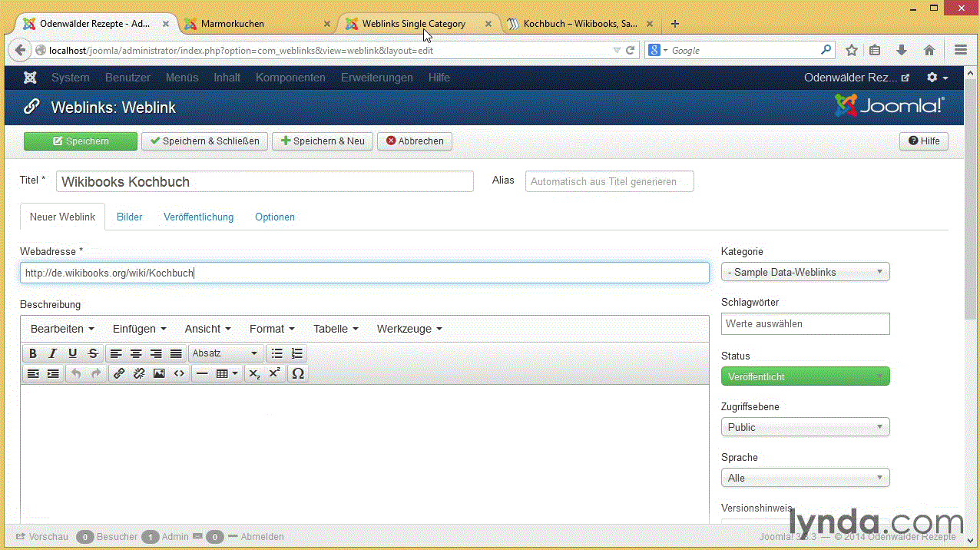
Task: Center-align text in the description editor
Action: click(x=136, y=353)
